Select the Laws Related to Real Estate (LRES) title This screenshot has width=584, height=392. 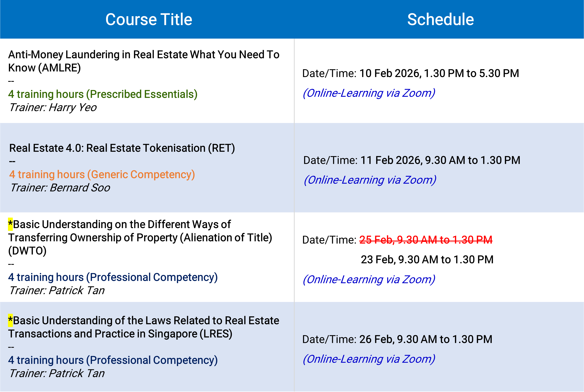[x=144, y=327]
